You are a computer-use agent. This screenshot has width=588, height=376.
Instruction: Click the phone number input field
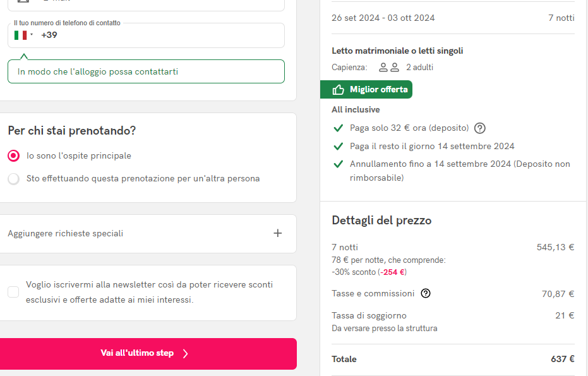[146, 35]
